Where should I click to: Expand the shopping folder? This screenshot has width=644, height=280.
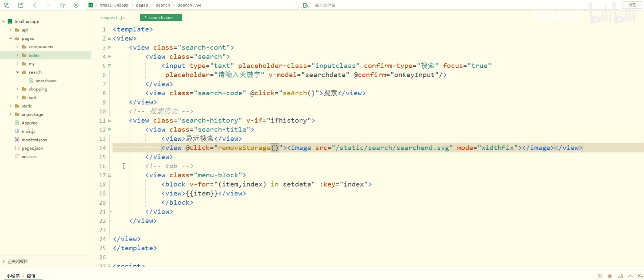pos(18,89)
